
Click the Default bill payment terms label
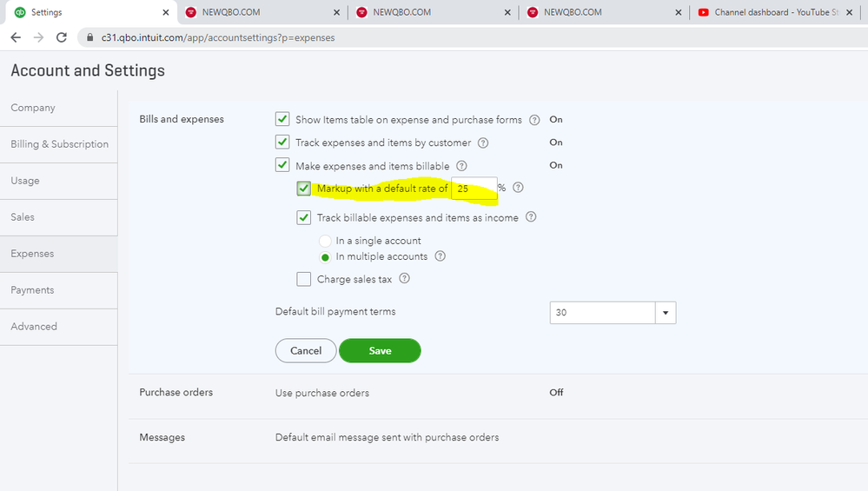335,312
